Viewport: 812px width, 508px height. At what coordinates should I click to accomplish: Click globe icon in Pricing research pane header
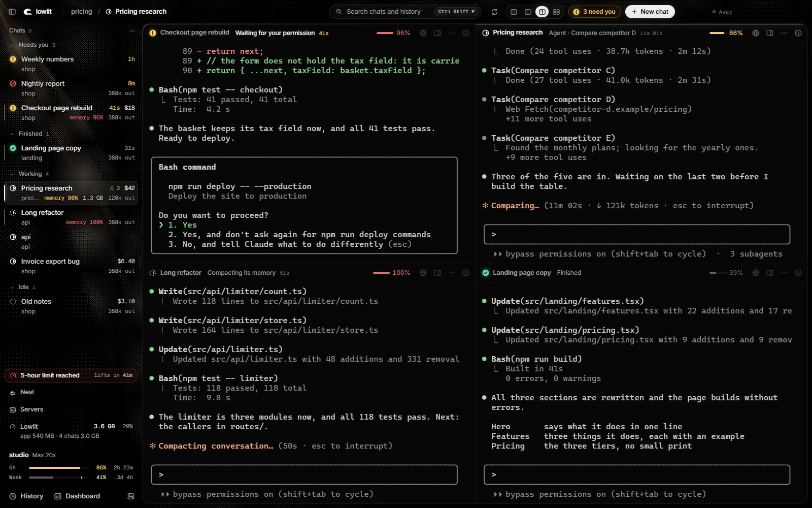pyautogui.click(x=756, y=33)
